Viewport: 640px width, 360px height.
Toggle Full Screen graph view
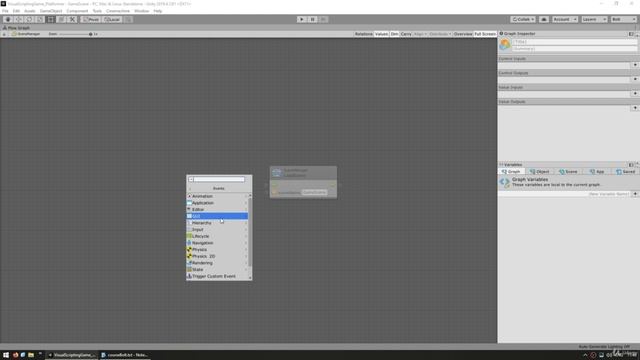point(485,34)
